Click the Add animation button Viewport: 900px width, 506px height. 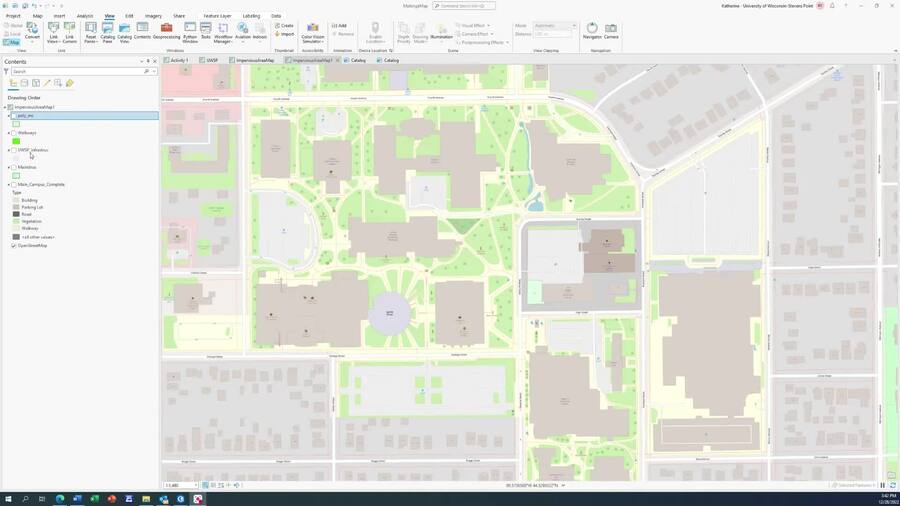[339, 26]
